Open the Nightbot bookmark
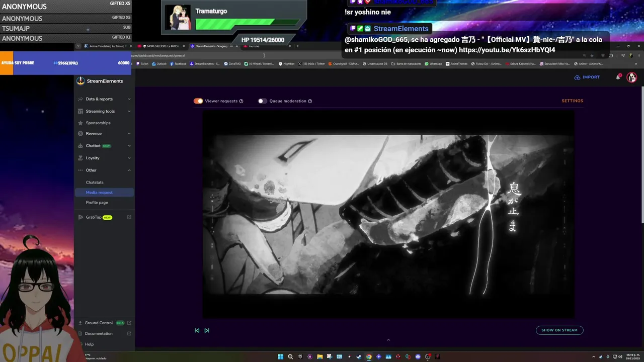Screen dimensions: 644x362 287,64
